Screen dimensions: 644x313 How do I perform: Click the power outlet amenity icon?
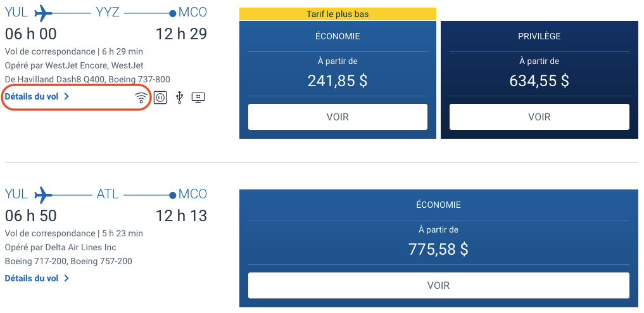[x=160, y=98]
